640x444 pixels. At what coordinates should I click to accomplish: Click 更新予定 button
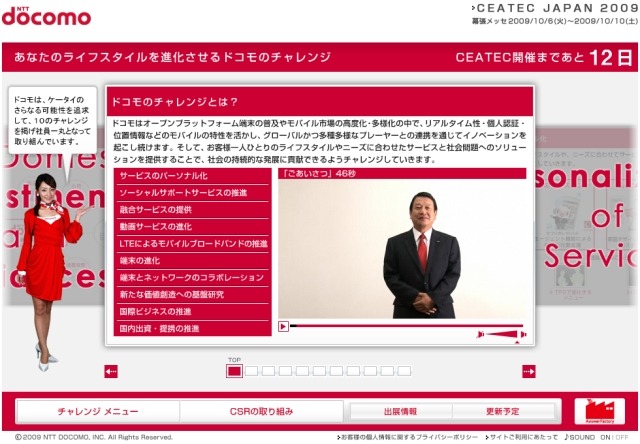[503, 411]
